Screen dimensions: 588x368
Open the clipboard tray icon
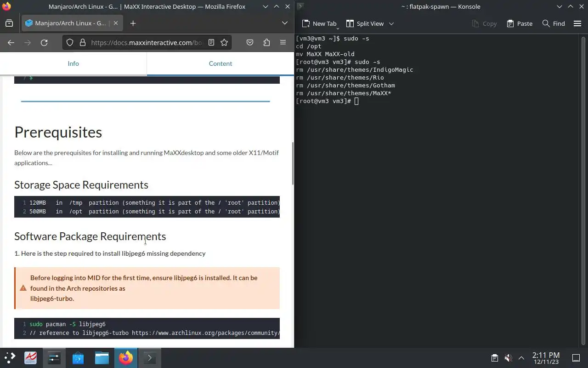point(495,358)
